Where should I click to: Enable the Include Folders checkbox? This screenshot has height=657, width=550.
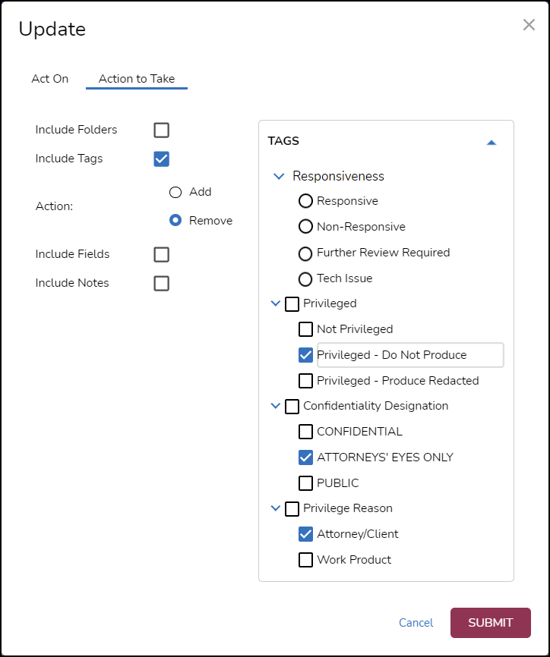click(161, 130)
